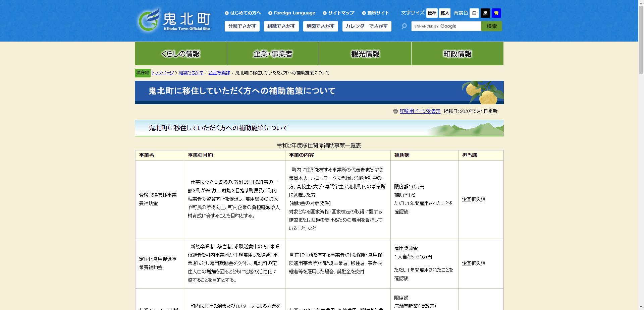Click the 分類でさがす button
Image resolution: width=644 pixels, height=310 pixels.
(x=242, y=26)
